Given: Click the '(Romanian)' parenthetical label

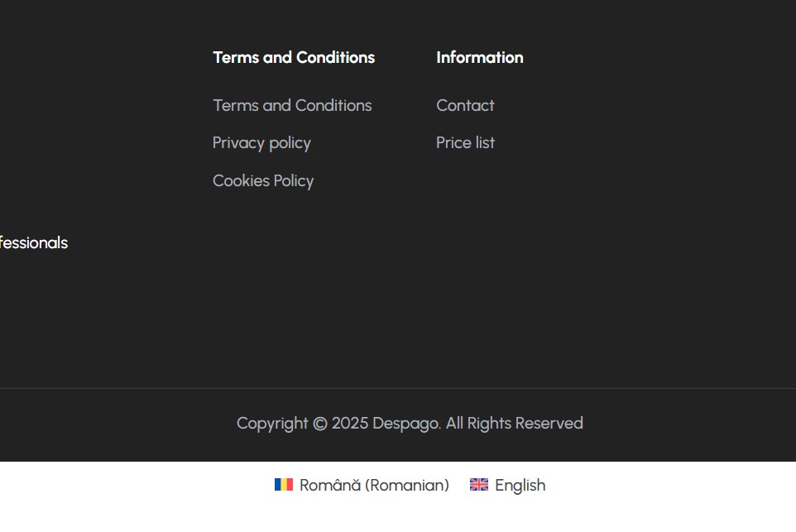Looking at the screenshot, I should tap(407, 486).
